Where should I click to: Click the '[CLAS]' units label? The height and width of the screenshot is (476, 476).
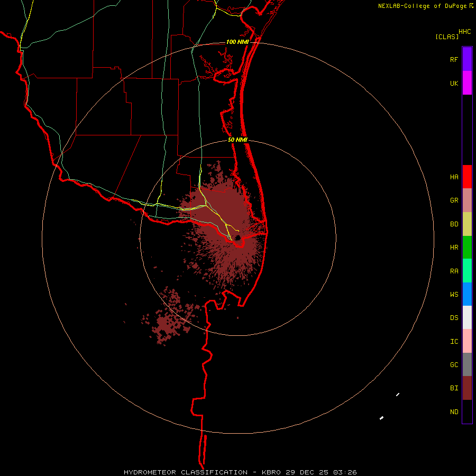coord(447,36)
